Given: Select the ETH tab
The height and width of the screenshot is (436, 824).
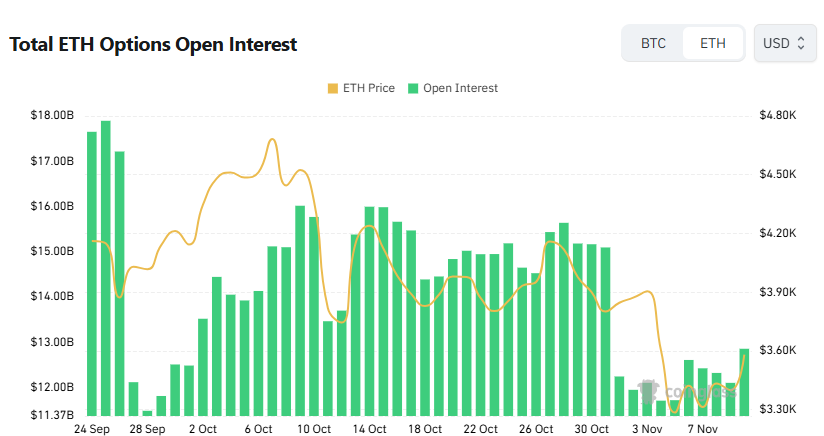Looking at the screenshot, I should click(713, 44).
